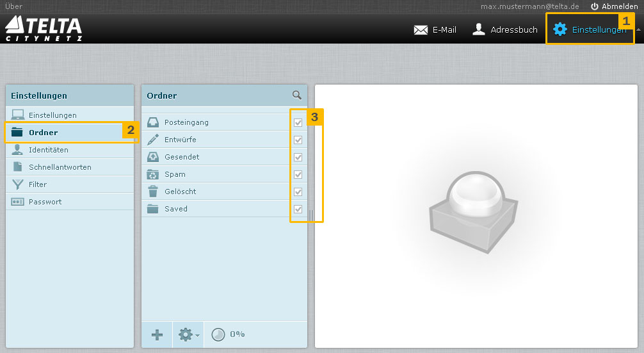Click the quota pie chart icon

click(218, 334)
